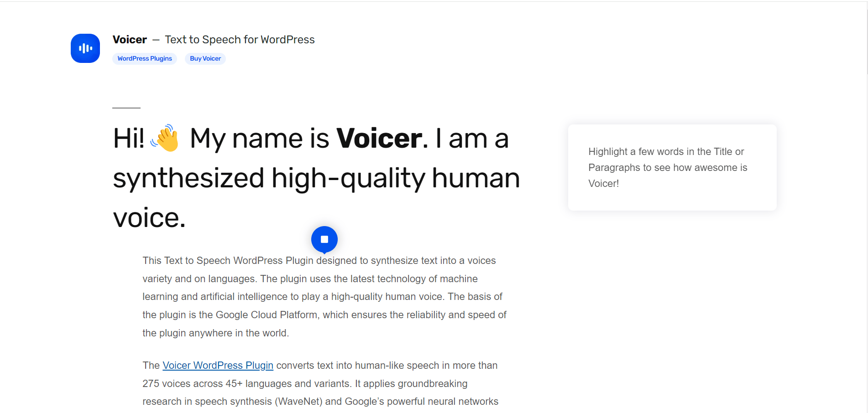Click the Buy Voicer badge
The width and height of the screenshot is (868, 413).
(x=205, y=58)
